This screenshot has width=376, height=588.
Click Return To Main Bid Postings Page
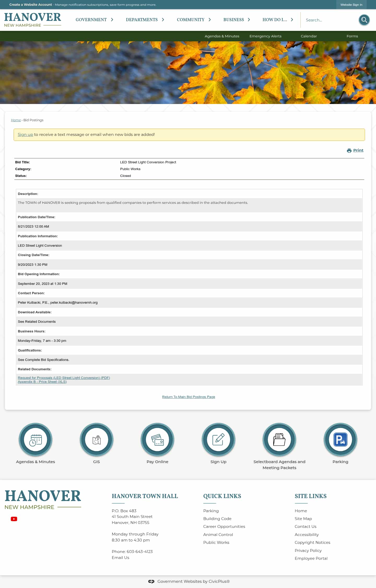[189, 397]
